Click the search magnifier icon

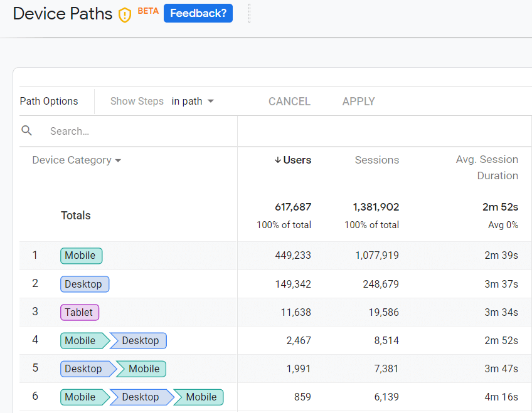pos(27,131)
